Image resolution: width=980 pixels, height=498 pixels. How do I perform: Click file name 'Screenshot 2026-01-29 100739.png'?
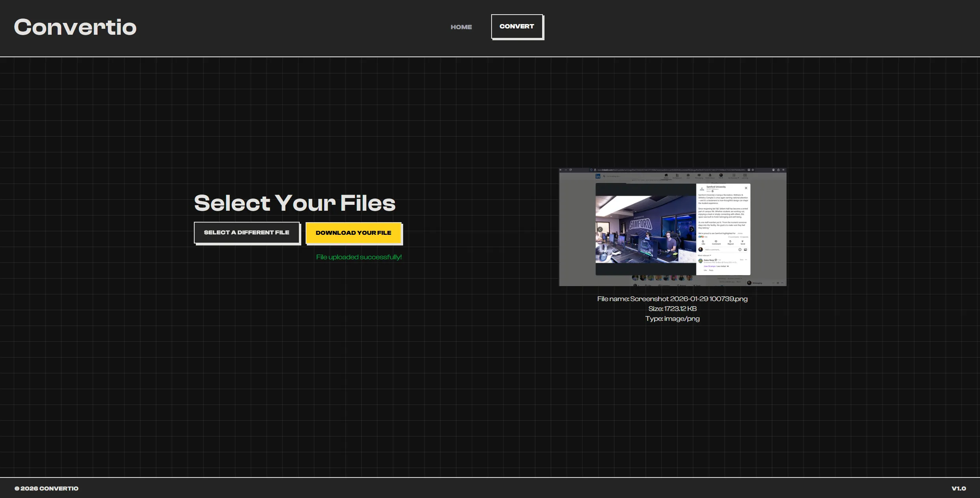click(x=689, y=299)
